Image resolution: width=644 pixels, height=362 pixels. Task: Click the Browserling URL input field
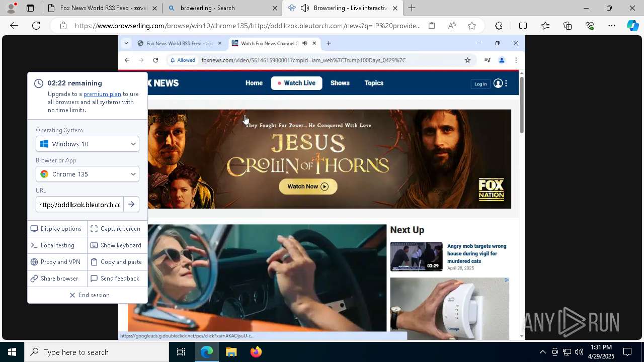(79, 205)
